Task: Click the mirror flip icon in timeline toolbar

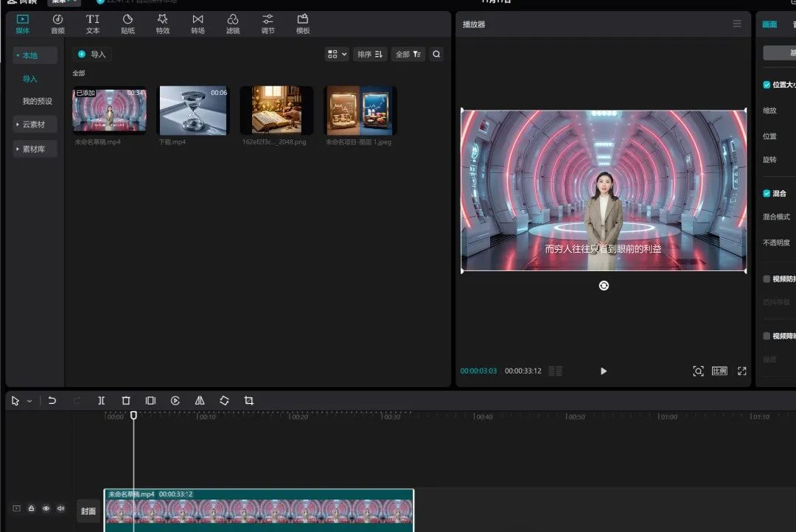Action: [200, 401]
